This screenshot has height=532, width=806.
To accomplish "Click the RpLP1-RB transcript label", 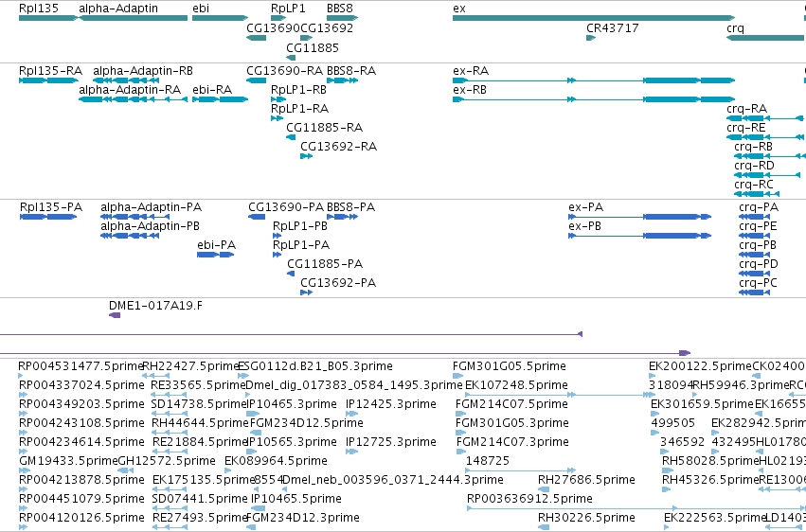I will tap(298, 89).
